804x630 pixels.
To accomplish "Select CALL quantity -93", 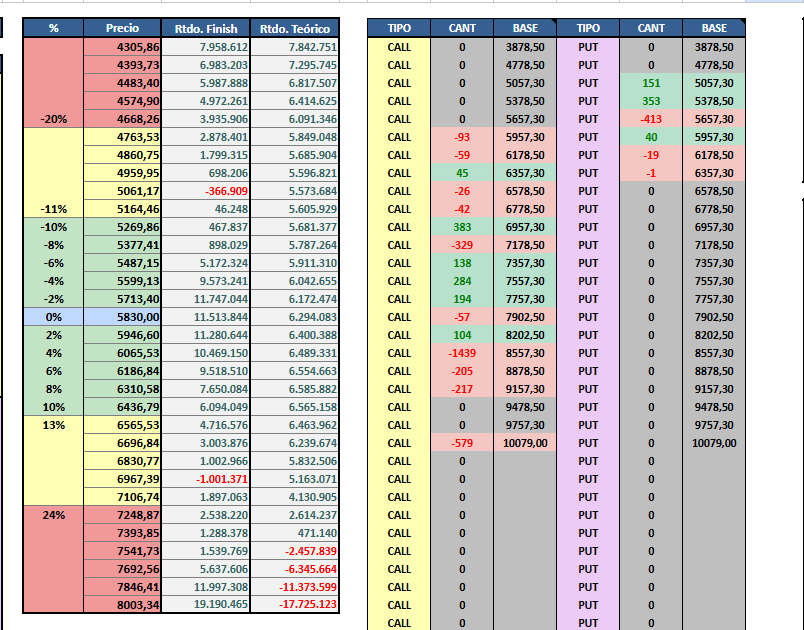I will [x=462, y=137].
